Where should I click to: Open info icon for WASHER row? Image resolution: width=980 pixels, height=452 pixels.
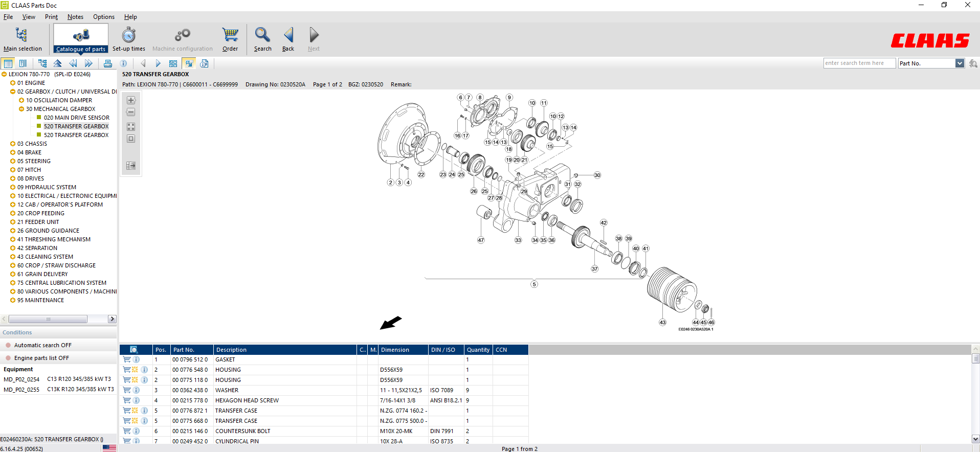[137, 390]
